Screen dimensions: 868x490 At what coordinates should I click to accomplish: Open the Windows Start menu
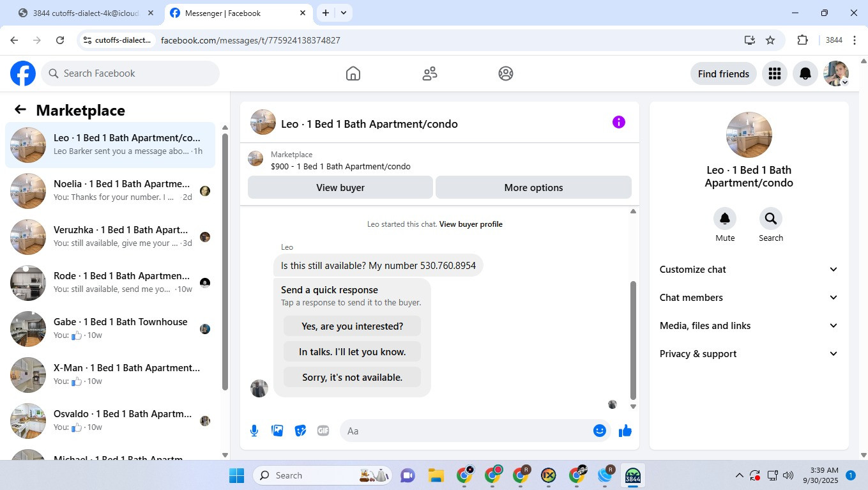click(236, 475)
